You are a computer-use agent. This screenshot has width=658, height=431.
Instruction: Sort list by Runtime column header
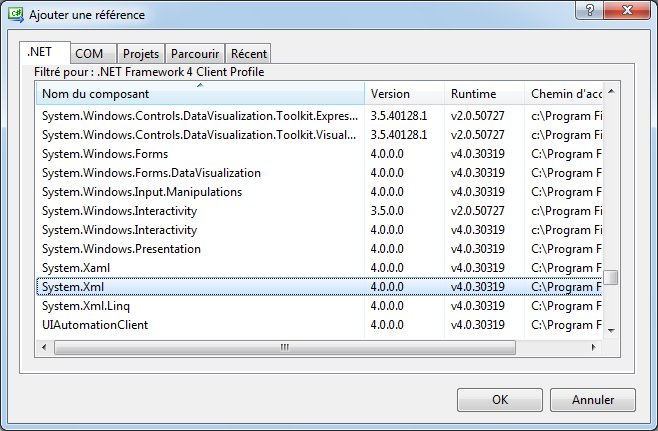pyautogui.click(x=483, y=94)
